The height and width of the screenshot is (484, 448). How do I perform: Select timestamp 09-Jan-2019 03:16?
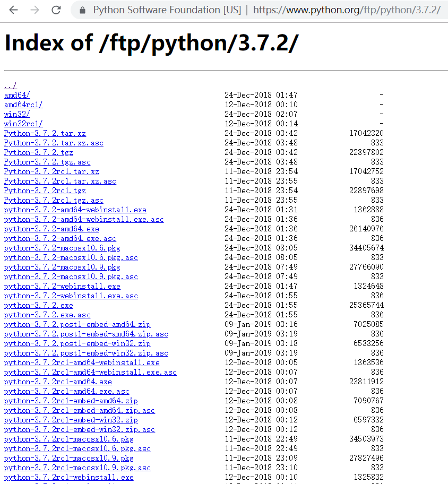pos(261,324)
